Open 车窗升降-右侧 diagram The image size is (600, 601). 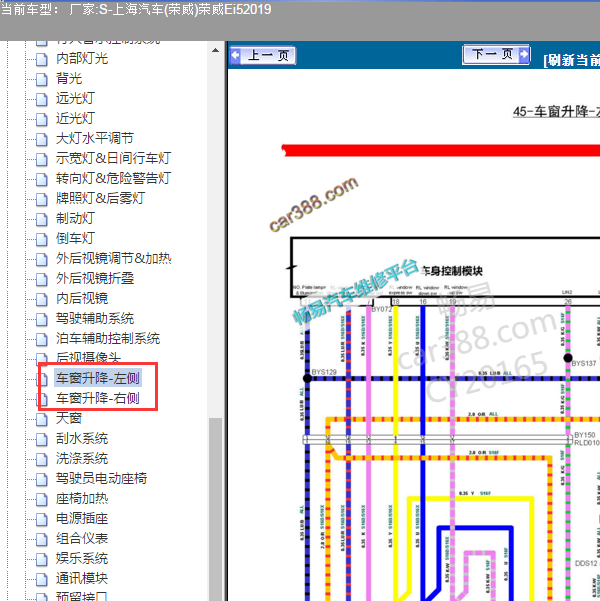[x=98, y=398]
